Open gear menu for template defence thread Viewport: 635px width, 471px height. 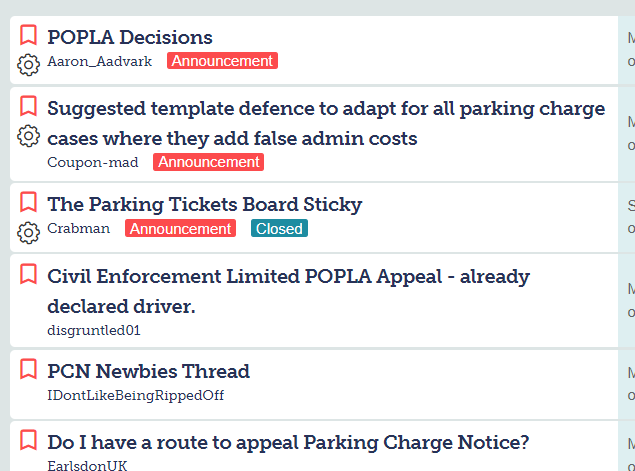28,136
